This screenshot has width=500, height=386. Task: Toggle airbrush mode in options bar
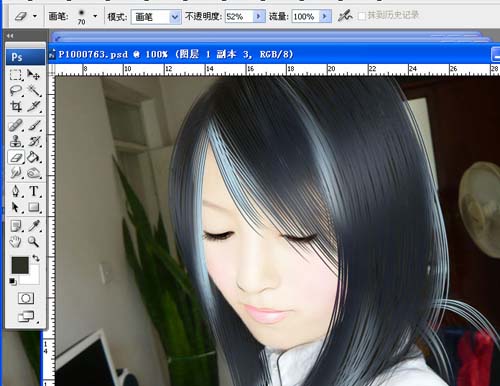click(x=345, y=16)
